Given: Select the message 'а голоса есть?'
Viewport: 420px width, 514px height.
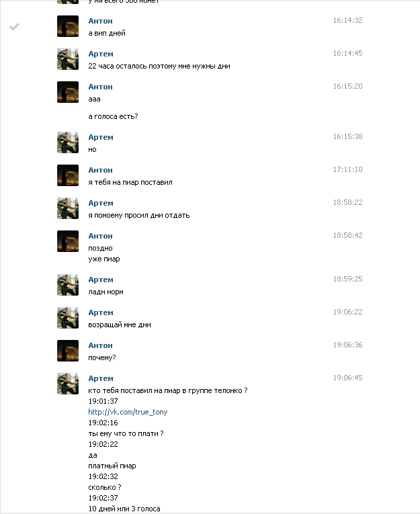Looking at the screenshot, I should coord(113,116).
